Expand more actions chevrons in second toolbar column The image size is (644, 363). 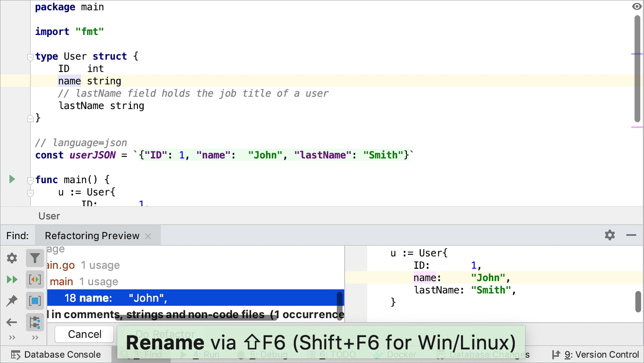click(x=35, y=337)
